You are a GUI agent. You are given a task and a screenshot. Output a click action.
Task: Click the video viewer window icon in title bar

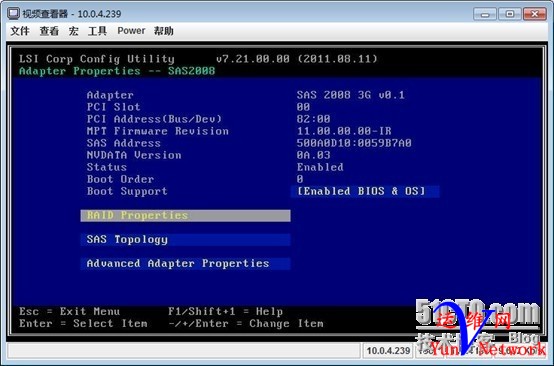[x=14, y=14]
